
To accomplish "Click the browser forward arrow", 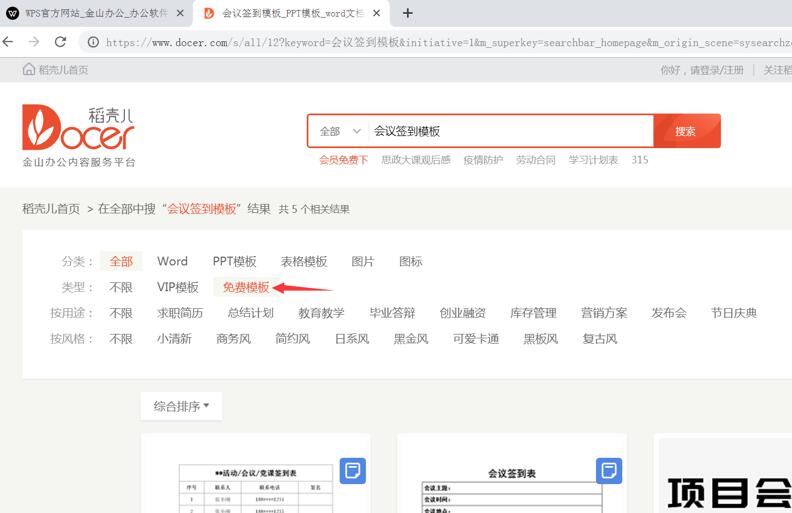I will (x=34, y=42).
